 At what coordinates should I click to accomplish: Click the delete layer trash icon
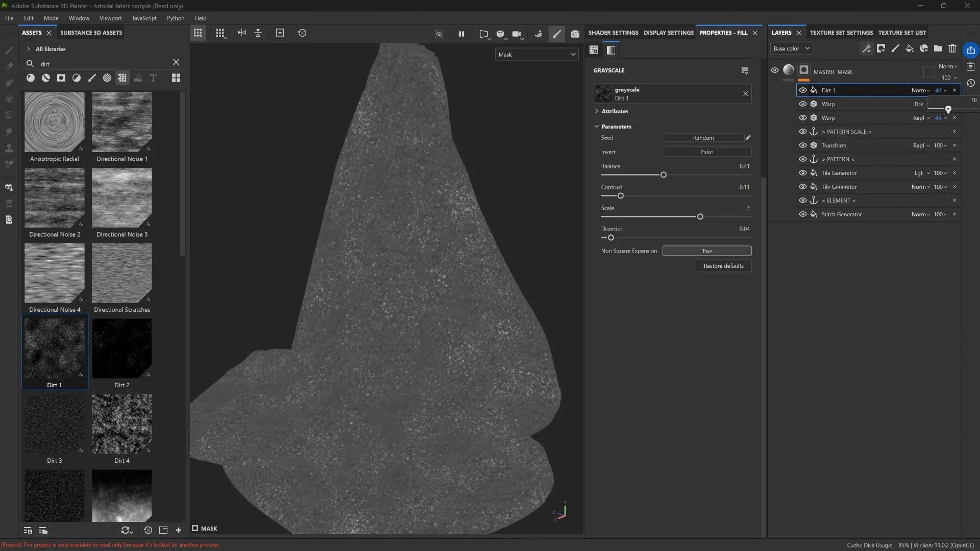point(952,48)
